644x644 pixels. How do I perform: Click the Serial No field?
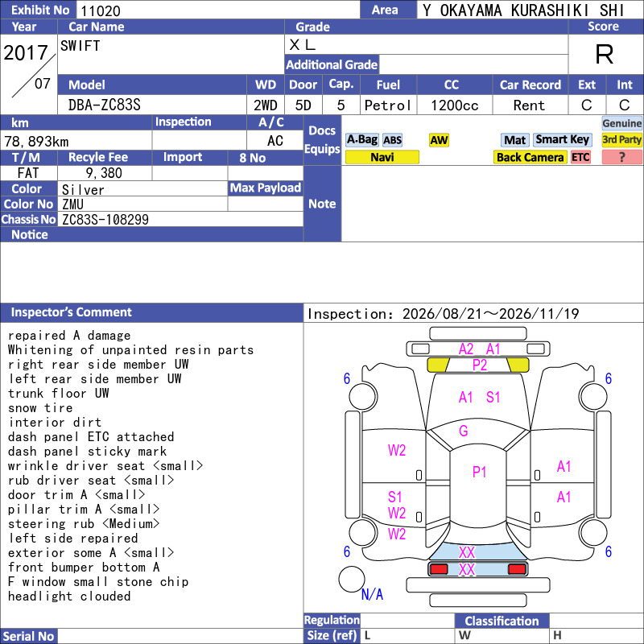click(180, 636)
